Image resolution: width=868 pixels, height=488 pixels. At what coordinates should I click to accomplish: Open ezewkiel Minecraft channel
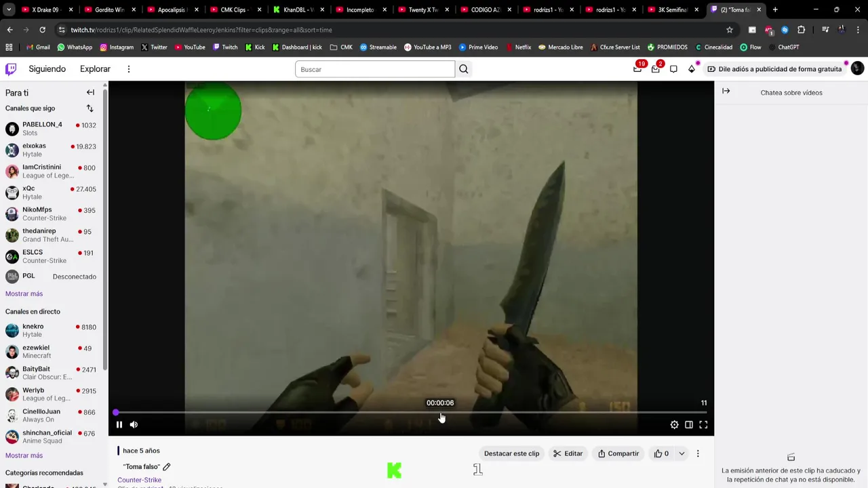[x=51, y=352]
